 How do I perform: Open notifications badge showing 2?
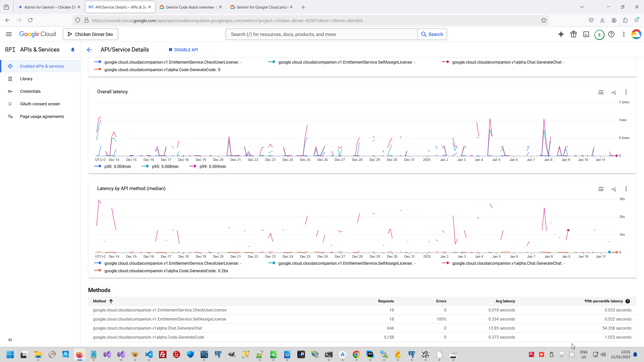coord(599,35)
